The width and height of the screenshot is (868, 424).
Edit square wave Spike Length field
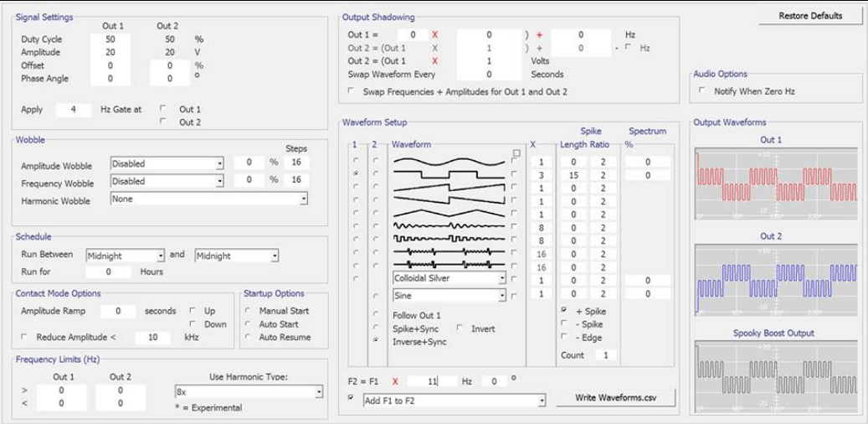pos(573,175)
